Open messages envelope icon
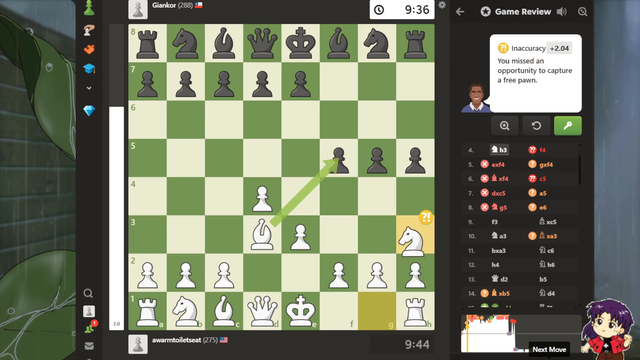This screenshot has width=640, height=360. (89, 346)
